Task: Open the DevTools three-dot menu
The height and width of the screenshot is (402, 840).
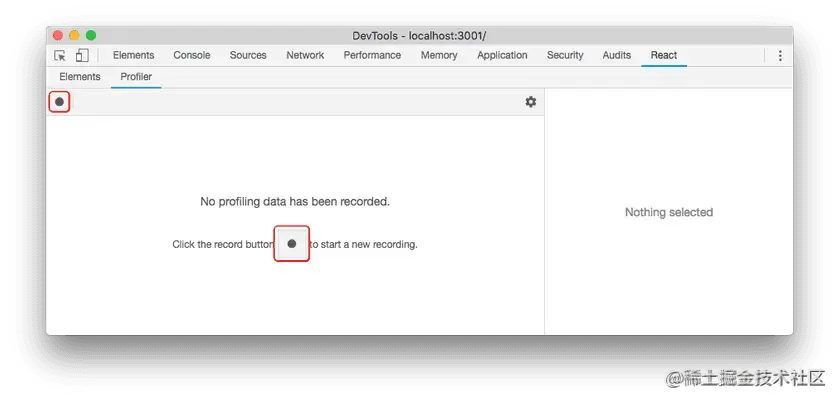Action: click(780, 55)
